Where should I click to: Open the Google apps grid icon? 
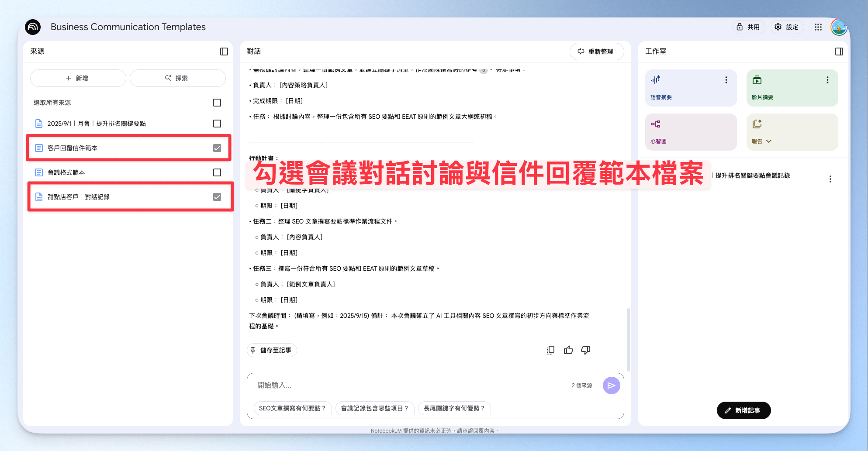tap(818, 27)
